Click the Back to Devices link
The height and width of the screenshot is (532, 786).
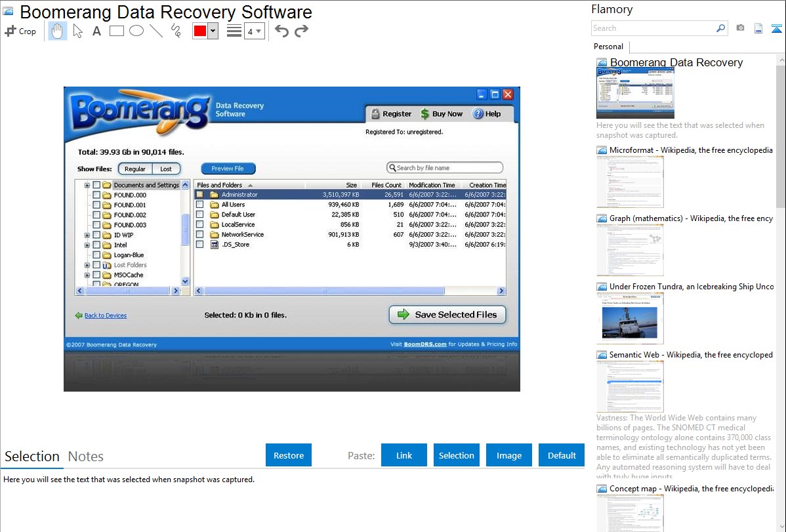pos(105,316)
